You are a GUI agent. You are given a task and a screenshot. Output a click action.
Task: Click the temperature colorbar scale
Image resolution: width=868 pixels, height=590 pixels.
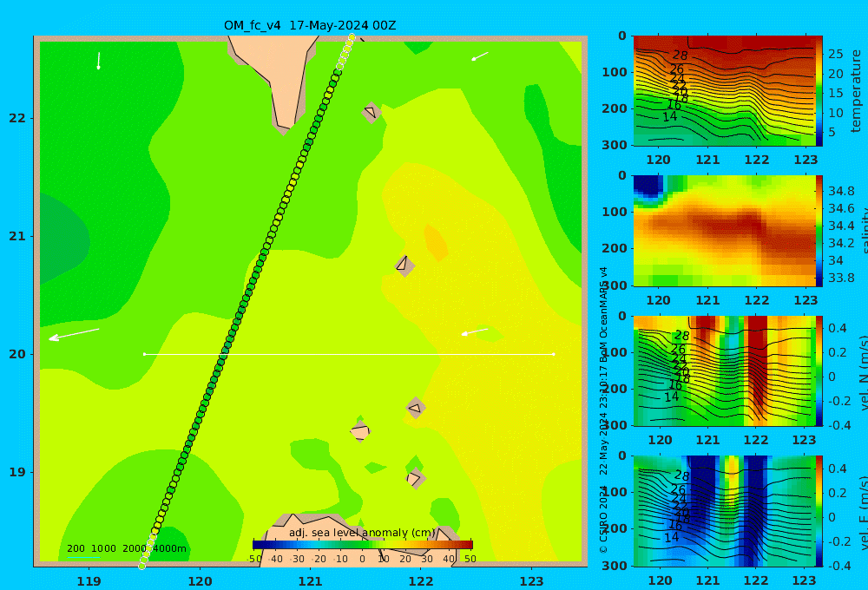click(x=819, y=91)
